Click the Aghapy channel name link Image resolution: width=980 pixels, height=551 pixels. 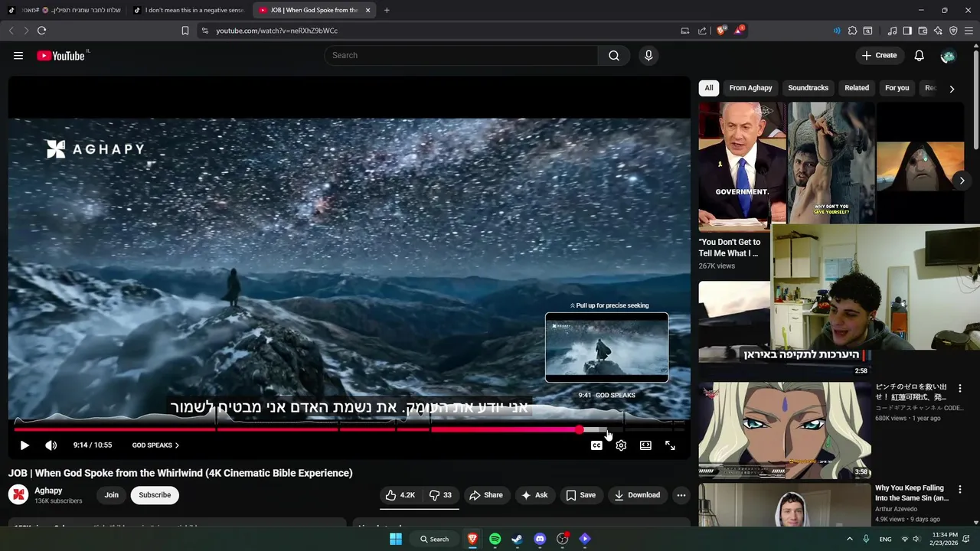coord(48,491)
